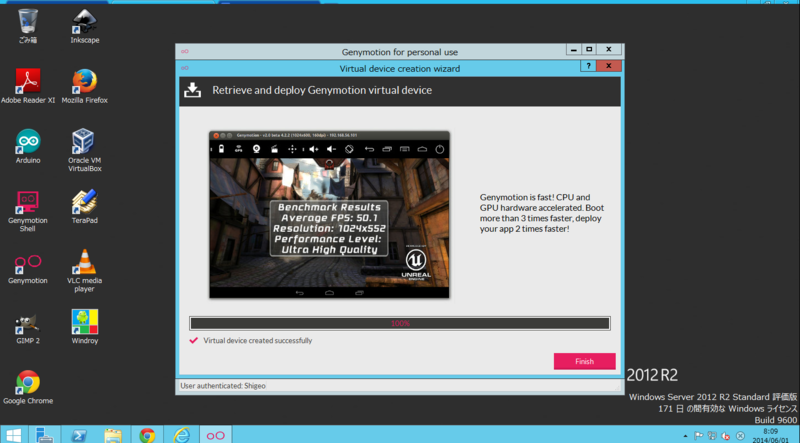Select the Adobe Reader XI desktop icon
Image resolution: width=800 pixels, height=443 pixels.
28,86
